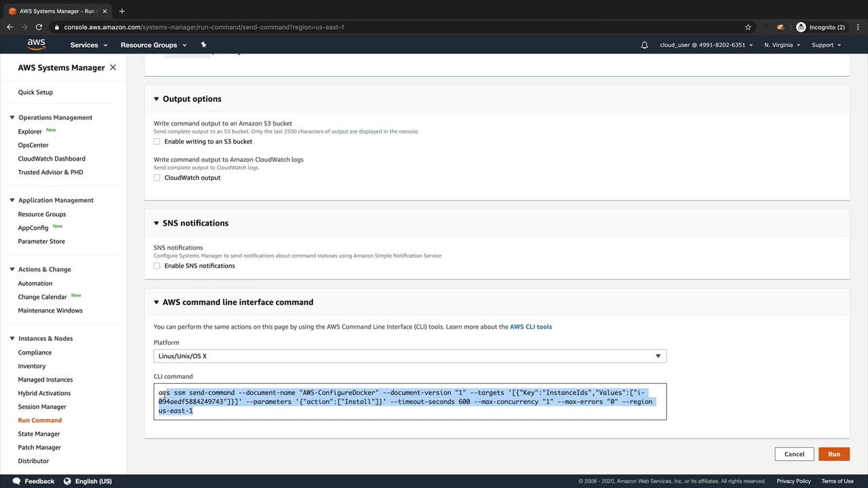Close the AWS Systems Manager sidebar
868x488 pixels.
click(113, 68)
